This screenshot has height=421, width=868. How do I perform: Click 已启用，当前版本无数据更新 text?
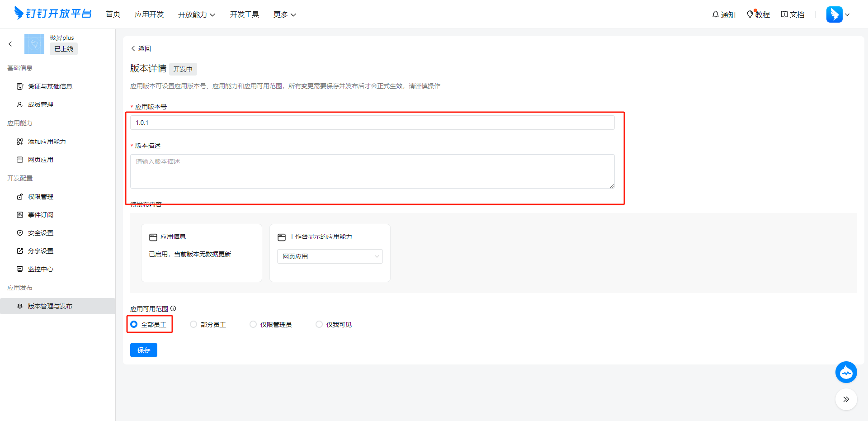(190, 254)
